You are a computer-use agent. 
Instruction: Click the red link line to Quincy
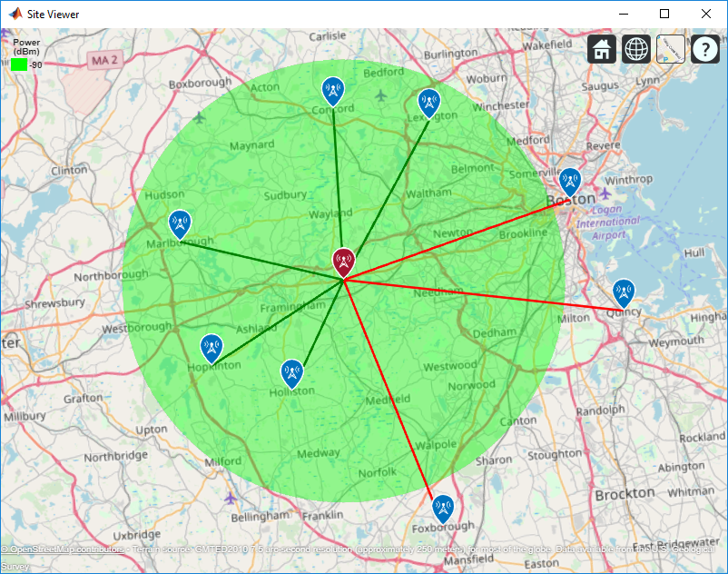483,295
